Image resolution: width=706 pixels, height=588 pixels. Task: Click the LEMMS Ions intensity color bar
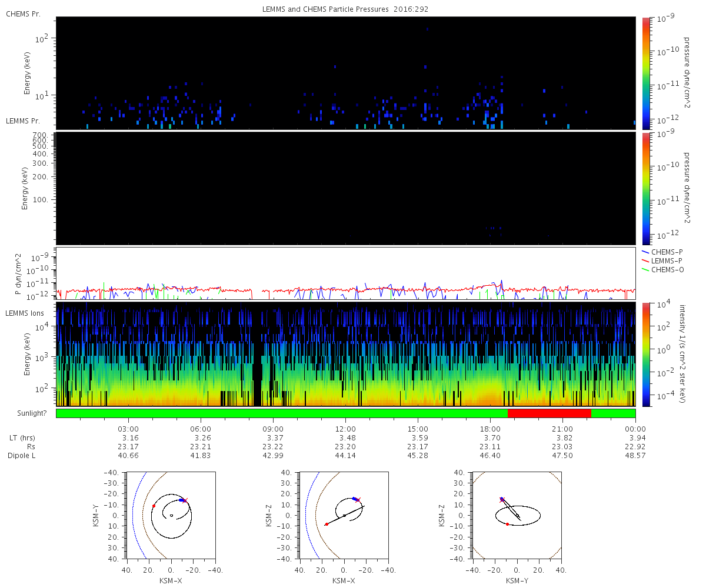point(645,354)
